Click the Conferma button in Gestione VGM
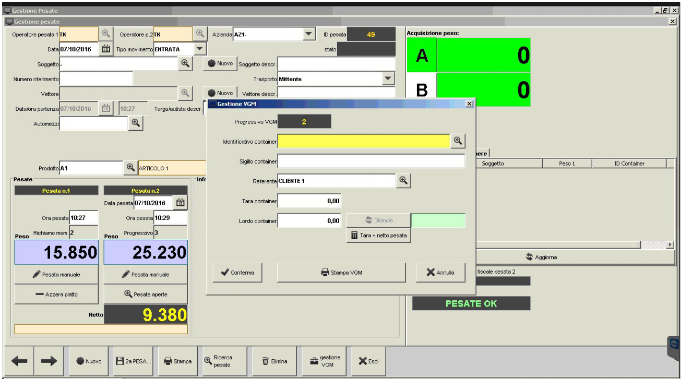Viewport: 682px width, 381px height. 237,273
